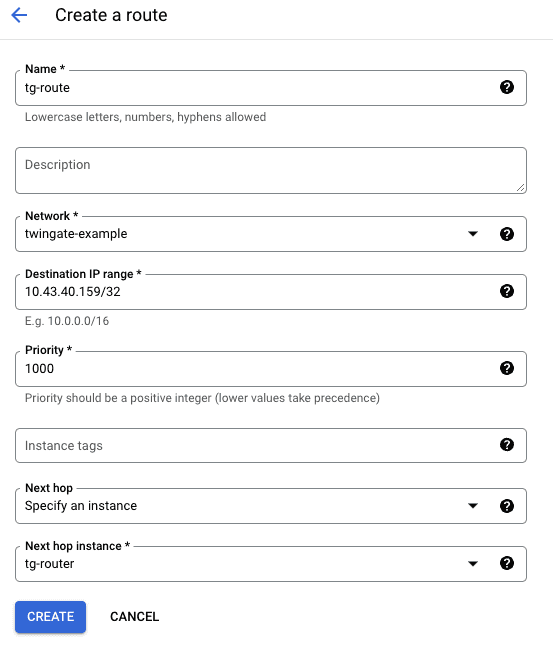Open help icon for Instance tags
Viewport: 553px width, 645px height.
(x=507, y=445)
